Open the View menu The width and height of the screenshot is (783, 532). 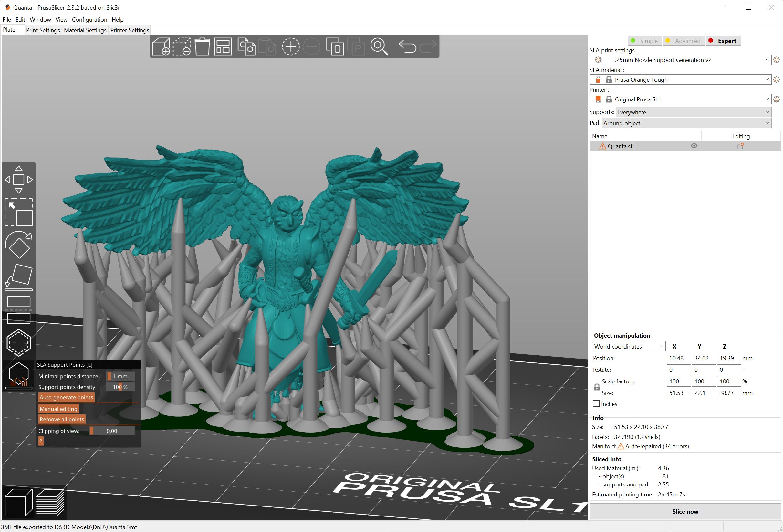[x=61, y=19]
